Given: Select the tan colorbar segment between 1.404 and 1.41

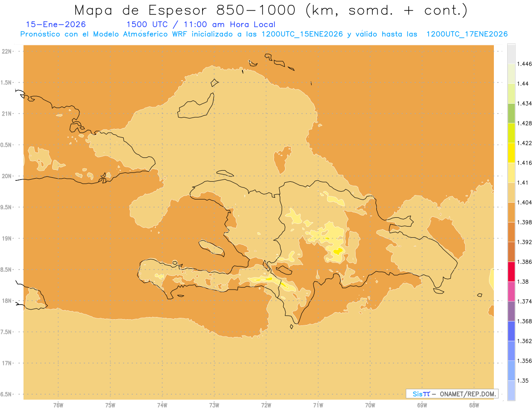Looking at the screenshot, I should click(x=511, y=192).
